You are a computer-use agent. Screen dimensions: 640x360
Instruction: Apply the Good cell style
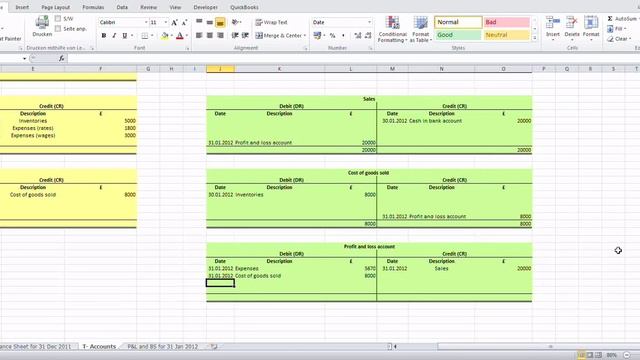click(x=458, y=35)
